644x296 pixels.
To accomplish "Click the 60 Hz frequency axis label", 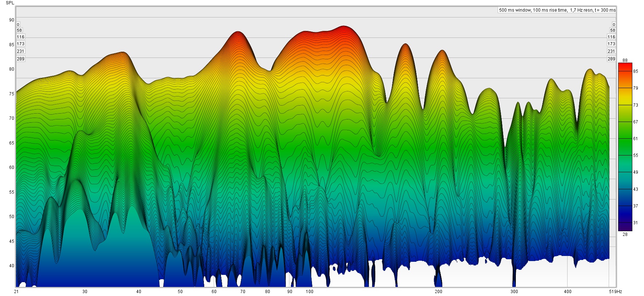I will click(214, 292).
